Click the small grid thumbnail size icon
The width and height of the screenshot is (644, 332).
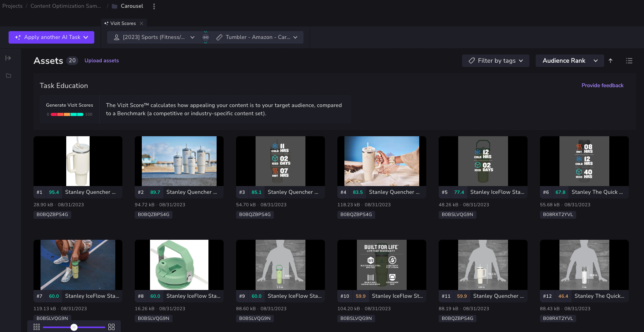[x=37, y=327]
